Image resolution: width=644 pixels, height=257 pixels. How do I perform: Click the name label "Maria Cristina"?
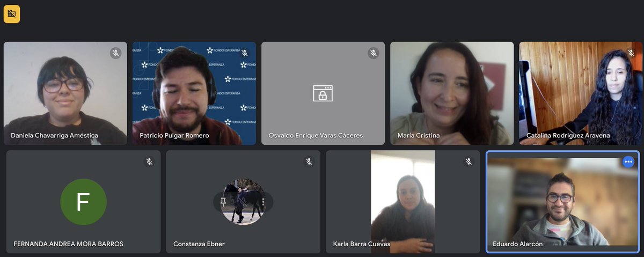click(419, 136)
